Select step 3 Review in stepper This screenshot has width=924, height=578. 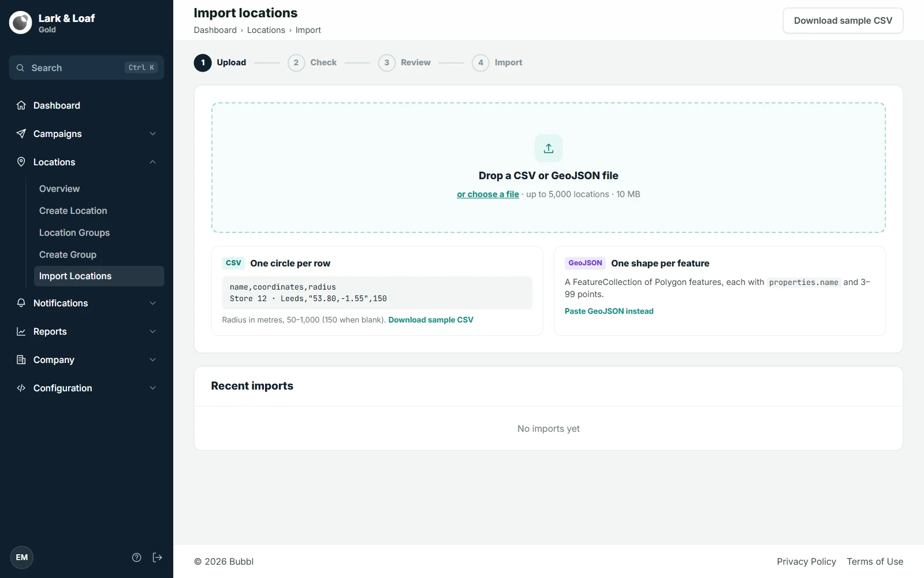(x=404, y=62)
